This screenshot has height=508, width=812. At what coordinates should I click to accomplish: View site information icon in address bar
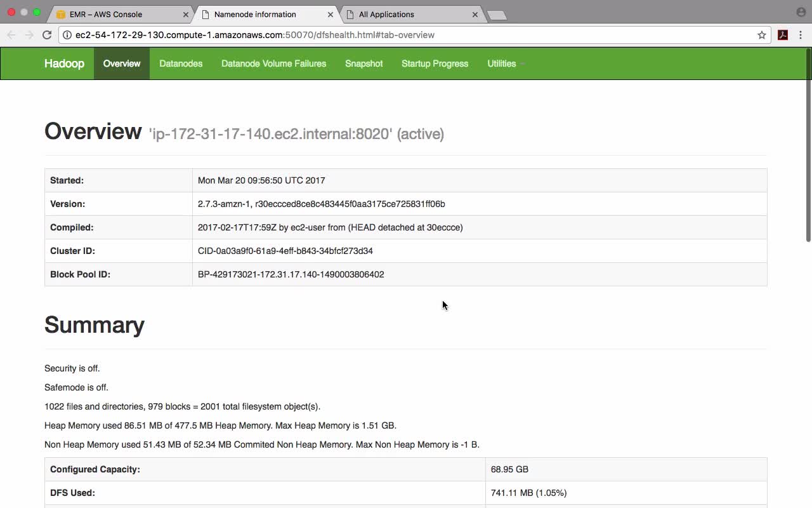(x=67, y=35)
